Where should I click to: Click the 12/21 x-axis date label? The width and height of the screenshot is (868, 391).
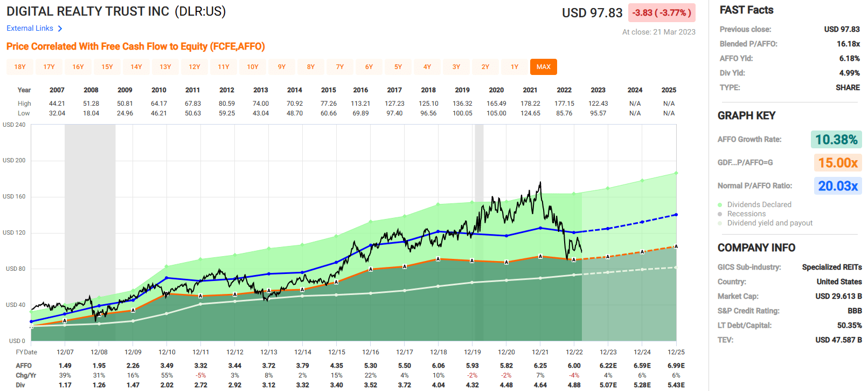coord(540,352)
